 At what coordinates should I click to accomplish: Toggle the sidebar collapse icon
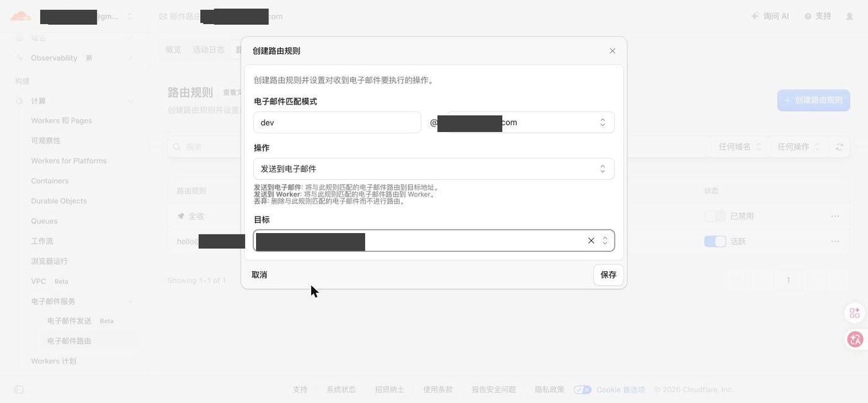pyautogui.click(x=19, y=389)
